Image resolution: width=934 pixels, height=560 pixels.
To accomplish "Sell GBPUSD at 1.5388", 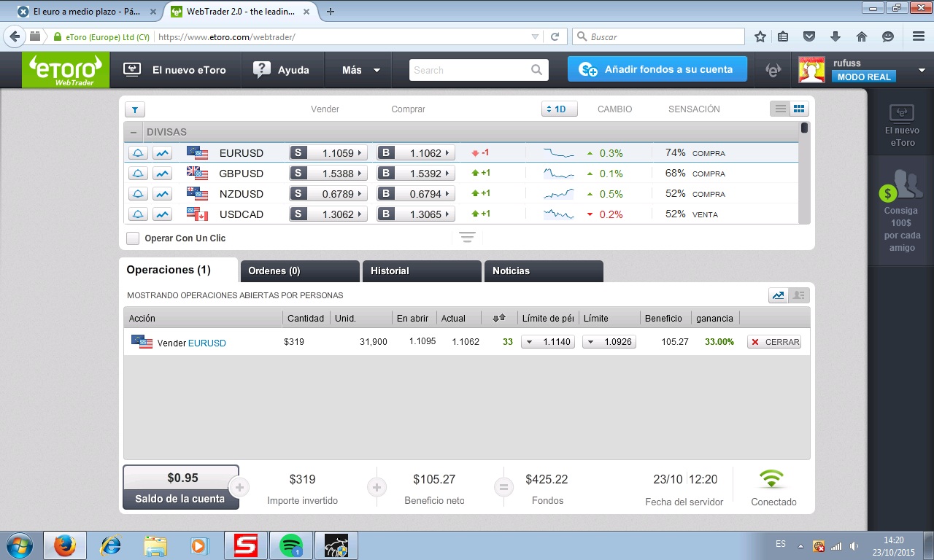I will point(327,174).
